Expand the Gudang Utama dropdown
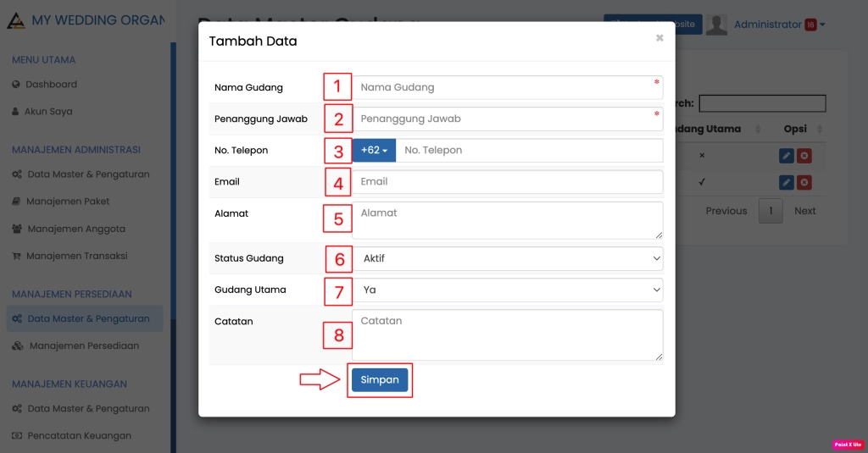 (x=507, y=290)
